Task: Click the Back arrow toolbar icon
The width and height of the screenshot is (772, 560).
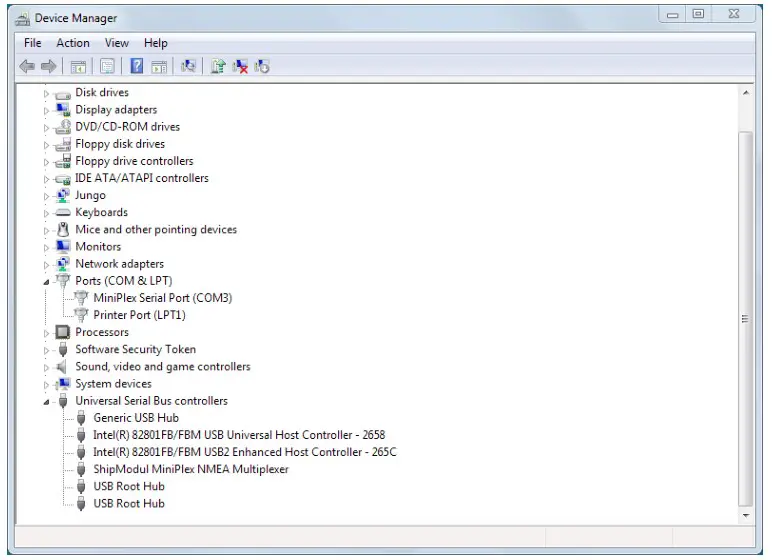Action: (27, 66)
